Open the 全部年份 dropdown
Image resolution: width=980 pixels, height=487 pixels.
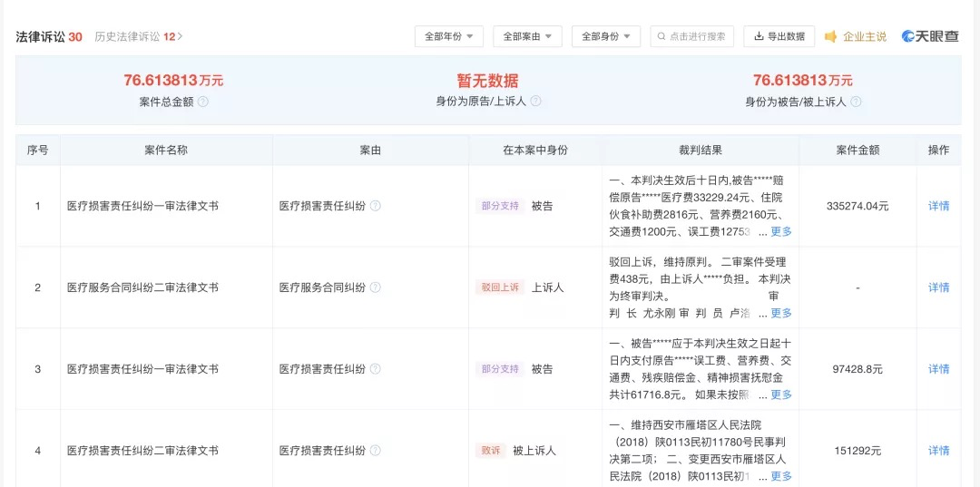449,36
